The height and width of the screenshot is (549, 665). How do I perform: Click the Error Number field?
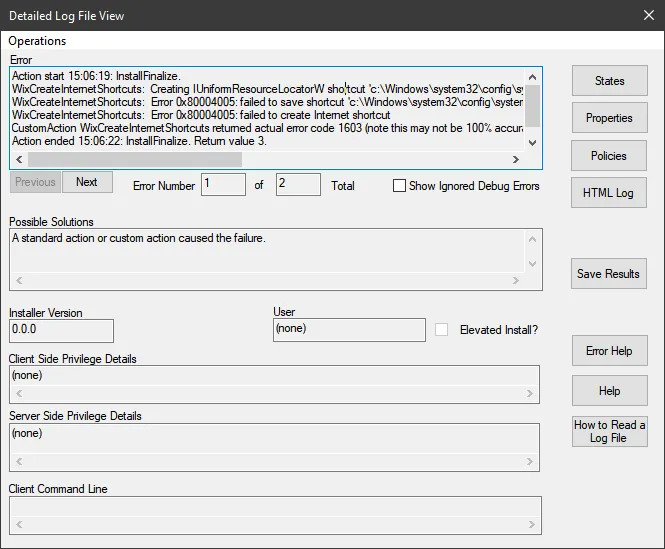tap(223, 185)
